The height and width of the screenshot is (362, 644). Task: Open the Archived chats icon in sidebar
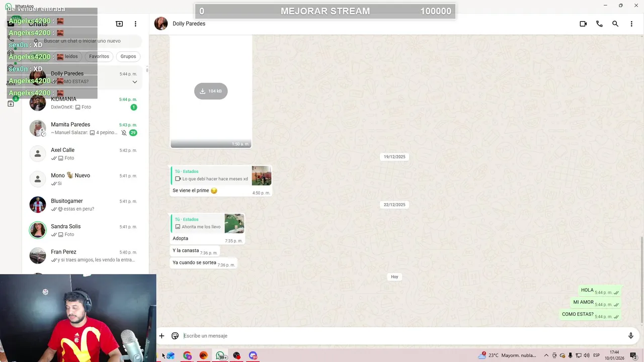11,104
